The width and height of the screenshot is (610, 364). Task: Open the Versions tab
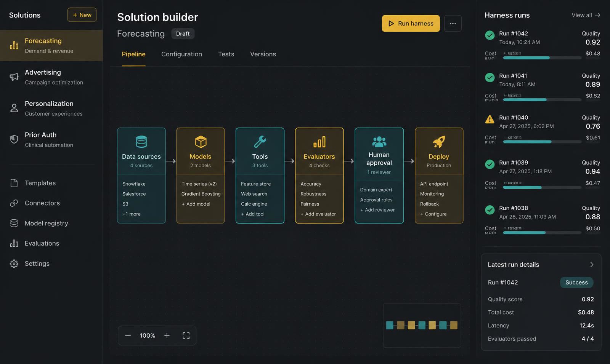263,54
